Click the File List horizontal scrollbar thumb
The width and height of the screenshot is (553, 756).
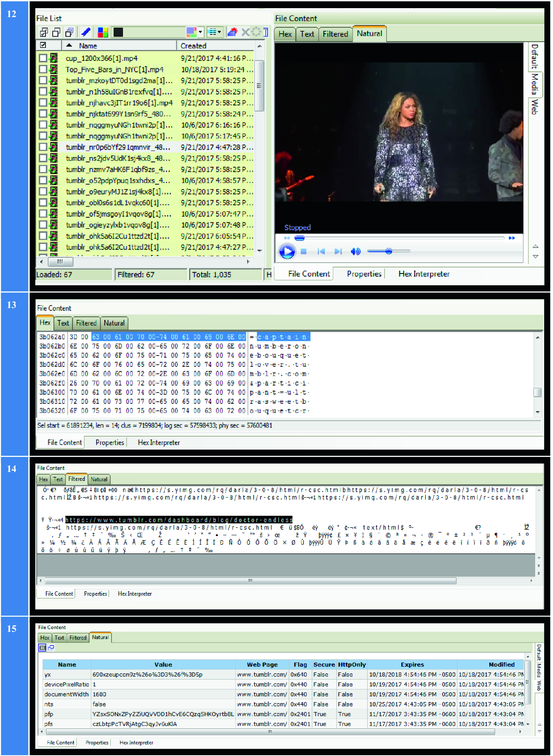[x=60, y=262]
